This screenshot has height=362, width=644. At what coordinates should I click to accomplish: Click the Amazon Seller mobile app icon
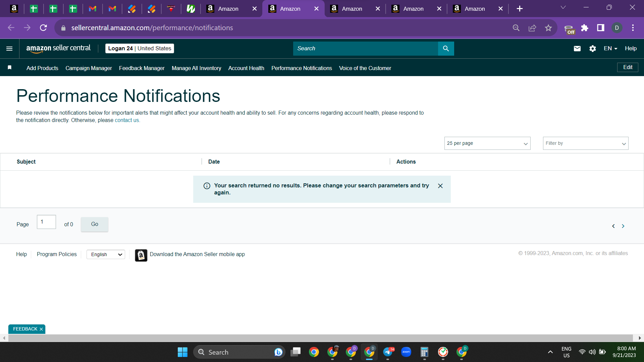[141, 255]
